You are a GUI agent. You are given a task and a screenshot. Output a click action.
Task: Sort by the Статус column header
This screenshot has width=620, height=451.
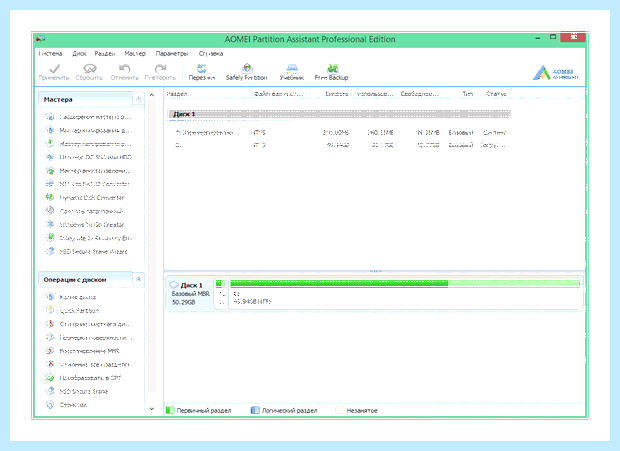493,94
